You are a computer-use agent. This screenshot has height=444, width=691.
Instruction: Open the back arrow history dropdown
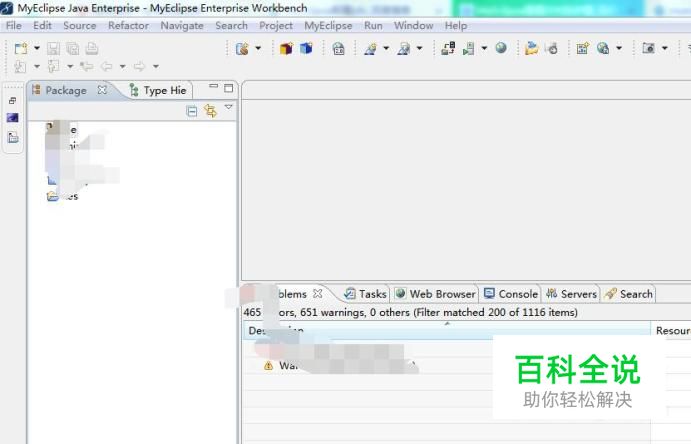point(123,67)
